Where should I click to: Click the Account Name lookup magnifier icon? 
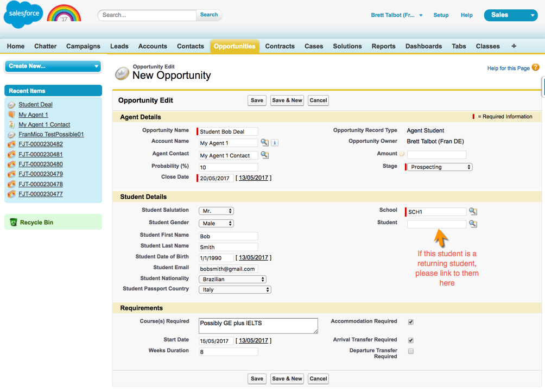(264, 143)
